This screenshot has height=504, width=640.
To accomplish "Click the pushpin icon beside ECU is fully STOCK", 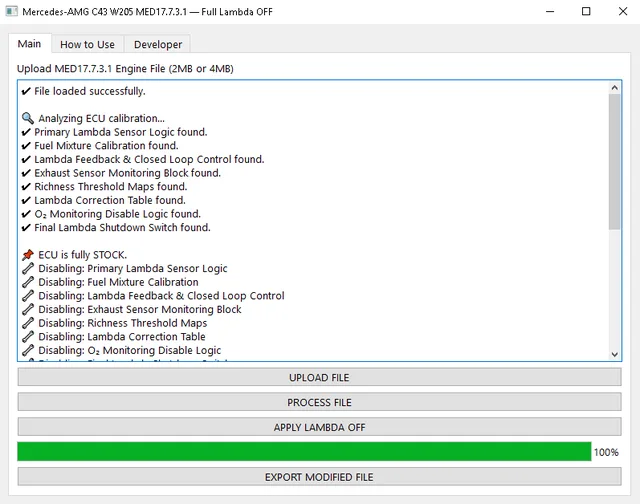I will [27, 255].
